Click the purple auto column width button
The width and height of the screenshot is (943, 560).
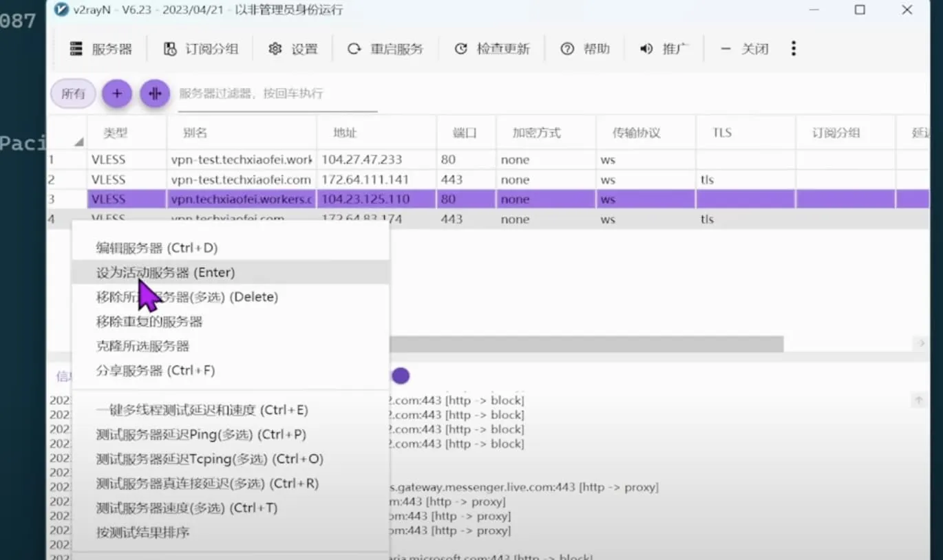[155, 94]
